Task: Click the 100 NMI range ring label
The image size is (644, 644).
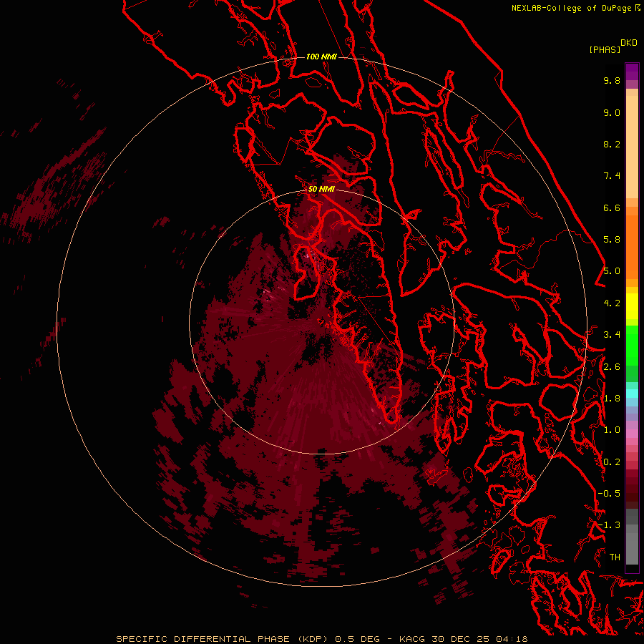Action: pyautogui.click(x=321, y=57)
